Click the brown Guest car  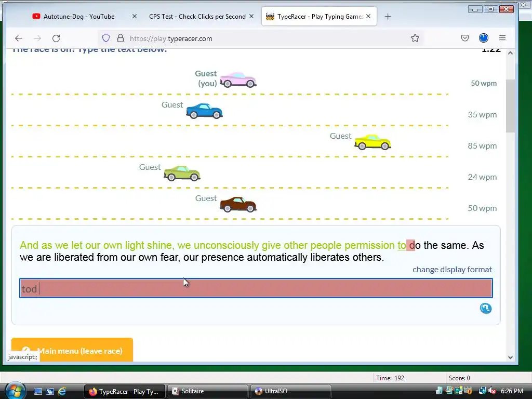pyautogui.click(x=238, y=205)
